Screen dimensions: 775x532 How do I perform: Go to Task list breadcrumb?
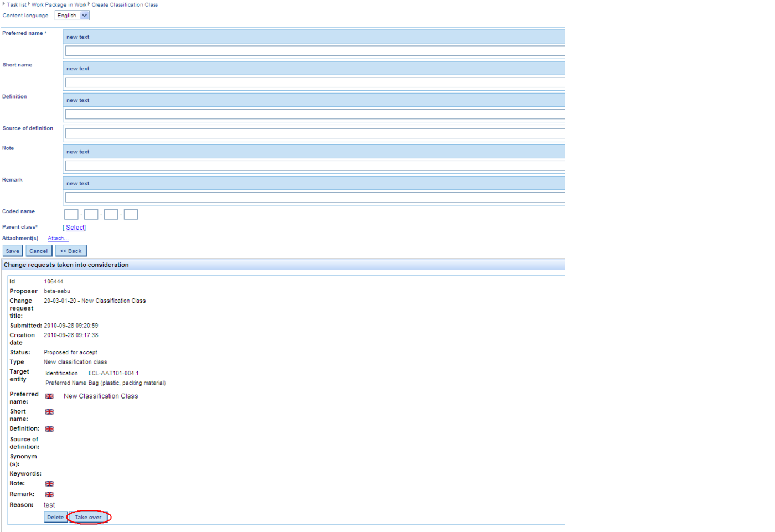pyautogui.click(x=16, y=4)
